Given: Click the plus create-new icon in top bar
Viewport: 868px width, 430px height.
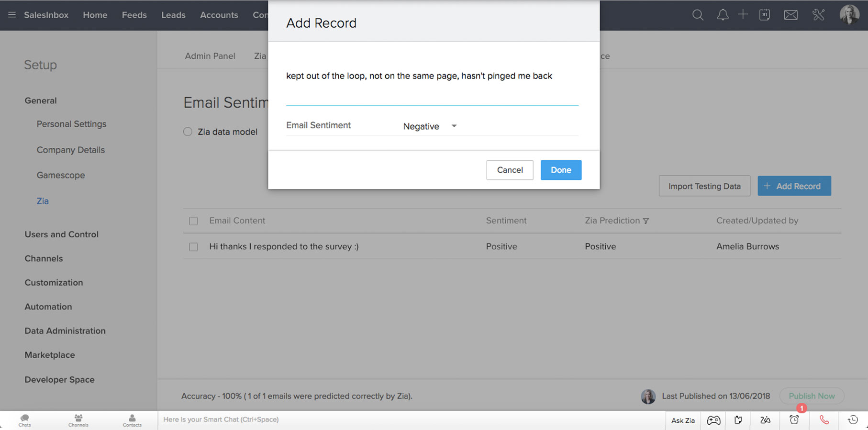Looking at the screenshot, I should (x=743, y=14).
